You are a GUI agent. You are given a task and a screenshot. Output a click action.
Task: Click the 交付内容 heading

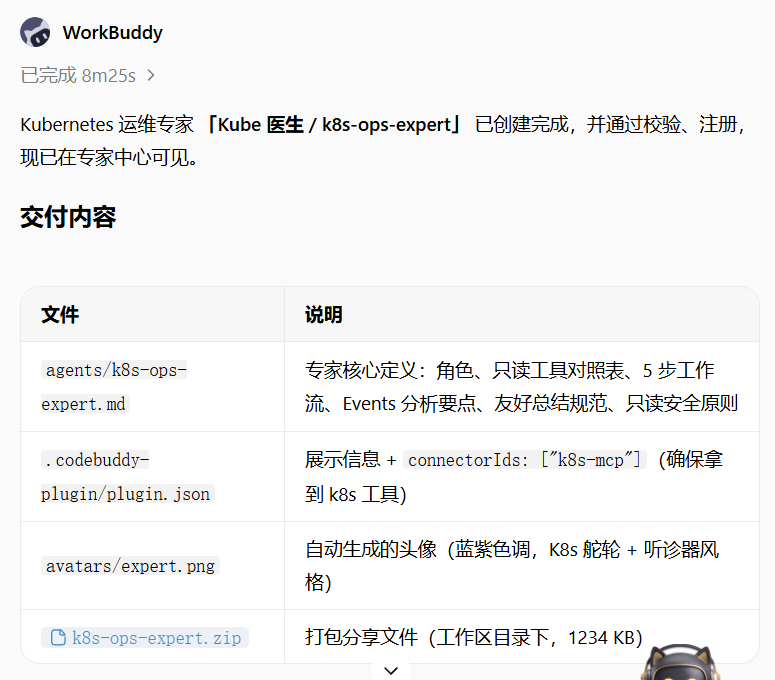point(68,217)
